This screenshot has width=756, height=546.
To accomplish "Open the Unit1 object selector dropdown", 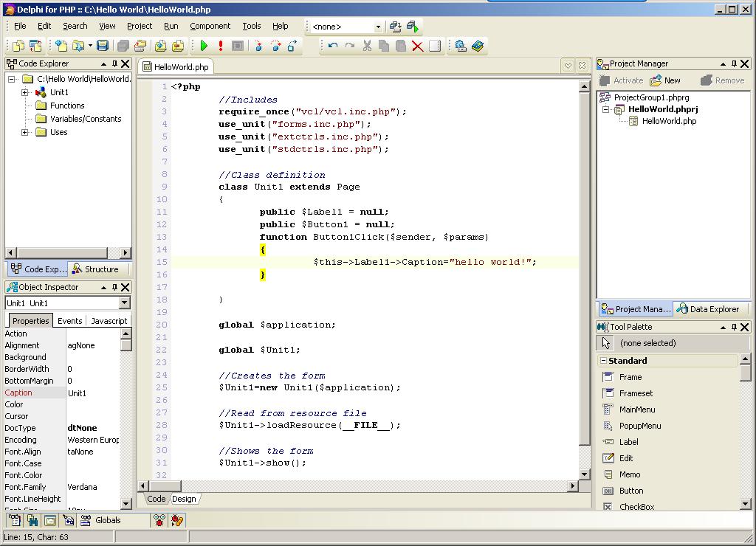I will coord(124,303).
